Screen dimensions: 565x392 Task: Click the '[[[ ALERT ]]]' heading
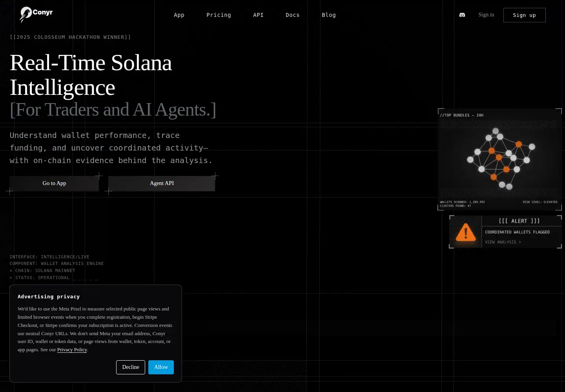pyautogui.click(x=519, y=221)
